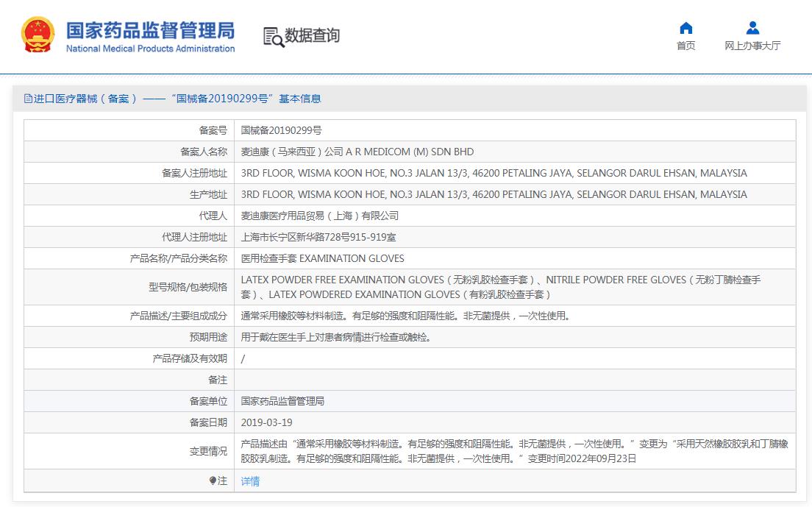812x507 pixels.
Task: Click the 备案日期 row label
Action: 208,422
